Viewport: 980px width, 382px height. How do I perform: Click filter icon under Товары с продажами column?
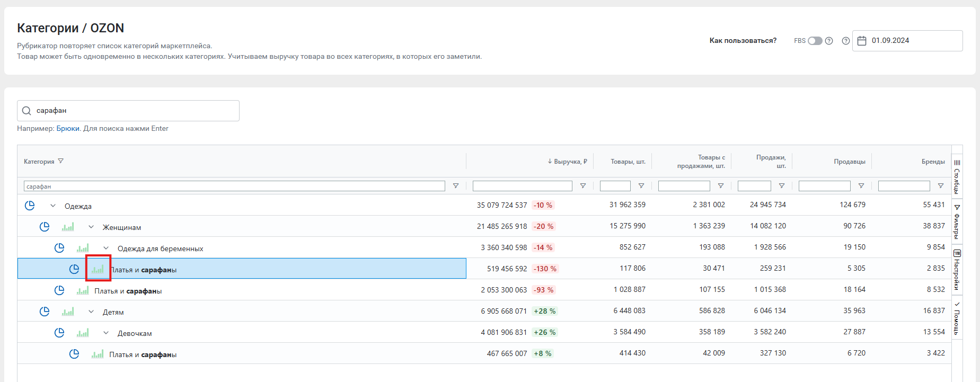tap(721, 186)
